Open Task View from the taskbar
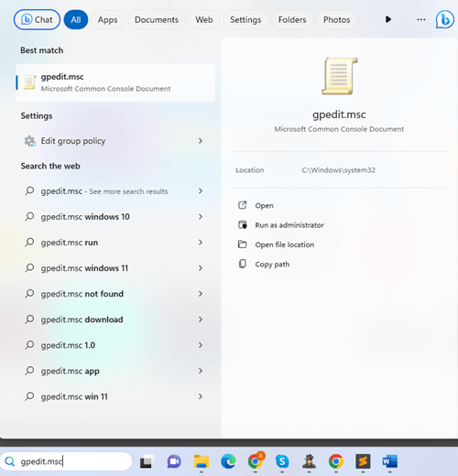Image resolution: width=458 pixels, height=476 pixels. pos(147,461)
